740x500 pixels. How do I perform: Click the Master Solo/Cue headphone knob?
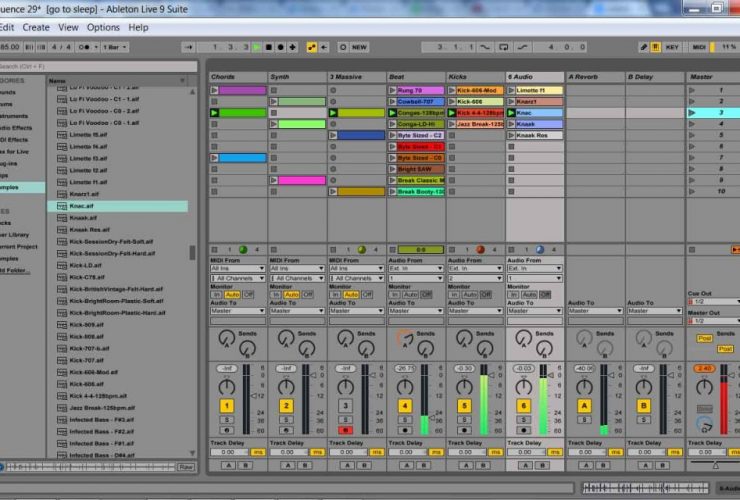704,424
